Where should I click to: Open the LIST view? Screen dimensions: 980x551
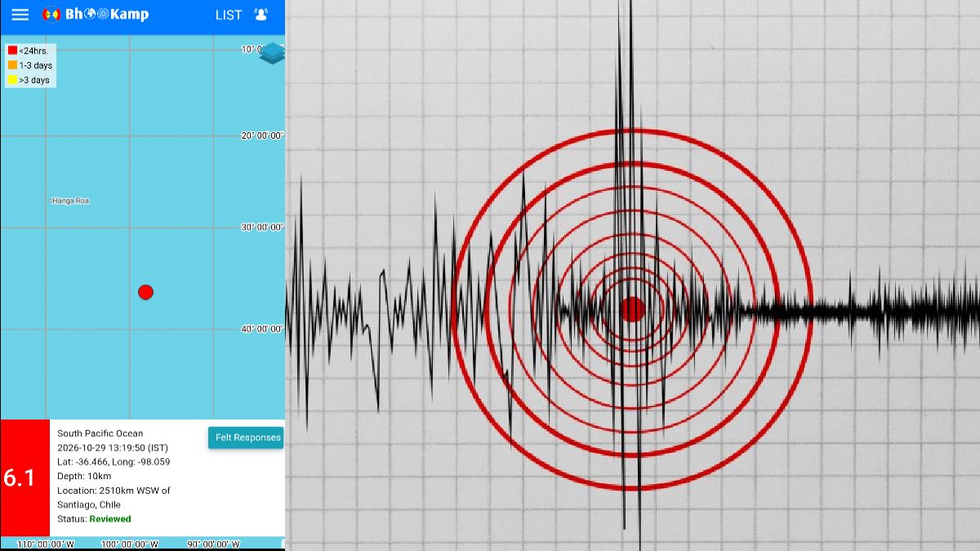(x=229, y=15)
